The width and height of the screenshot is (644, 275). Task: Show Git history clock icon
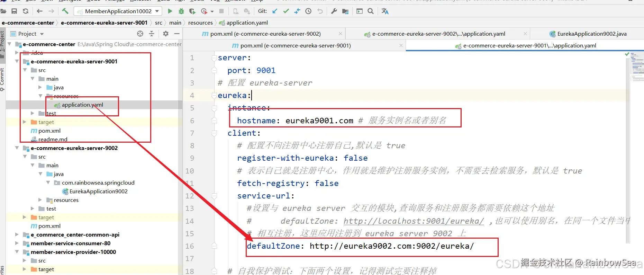(308, 11)
